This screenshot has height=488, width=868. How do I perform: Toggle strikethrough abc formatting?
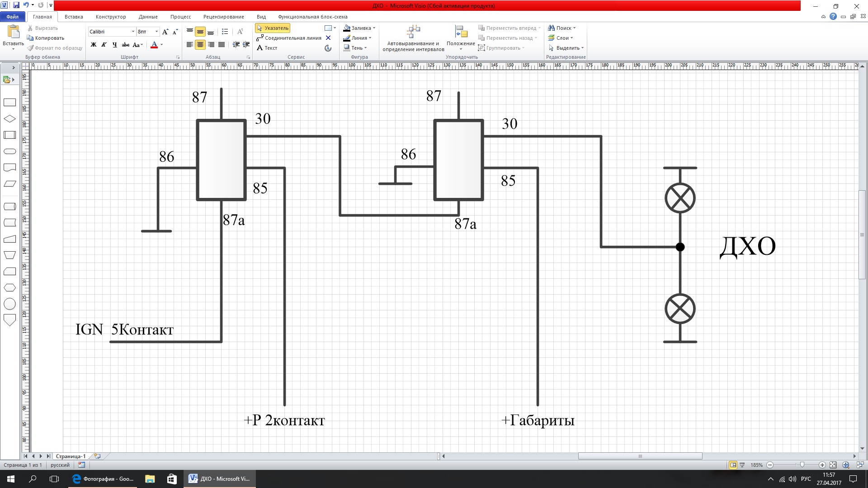click(x=126, y=45)
